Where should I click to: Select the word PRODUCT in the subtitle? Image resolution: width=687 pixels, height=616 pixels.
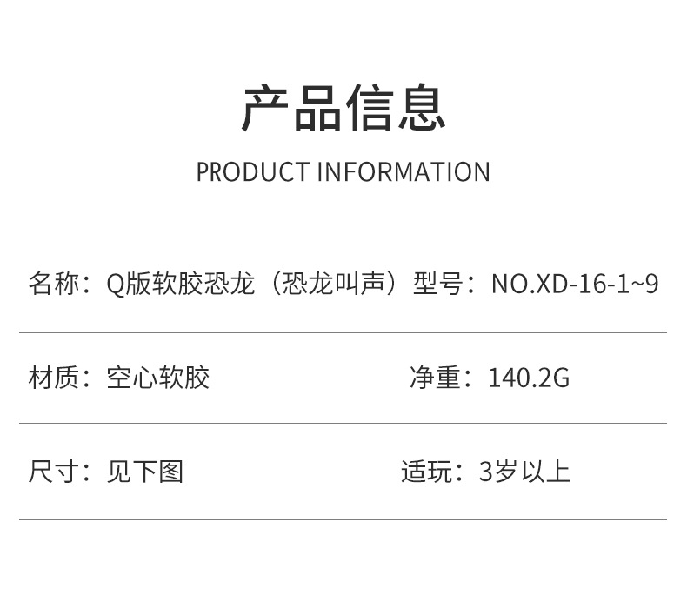(x=252, y=171)
